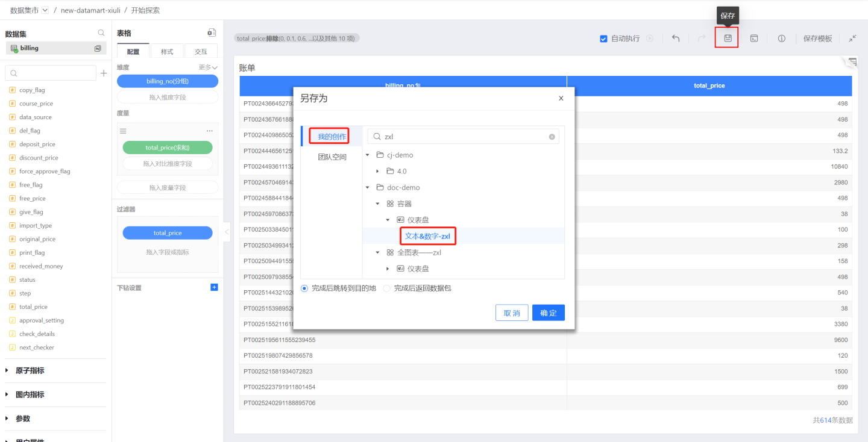
Task: Open the 更多 dropdown for dimensions
Action: tap(208, 67)
